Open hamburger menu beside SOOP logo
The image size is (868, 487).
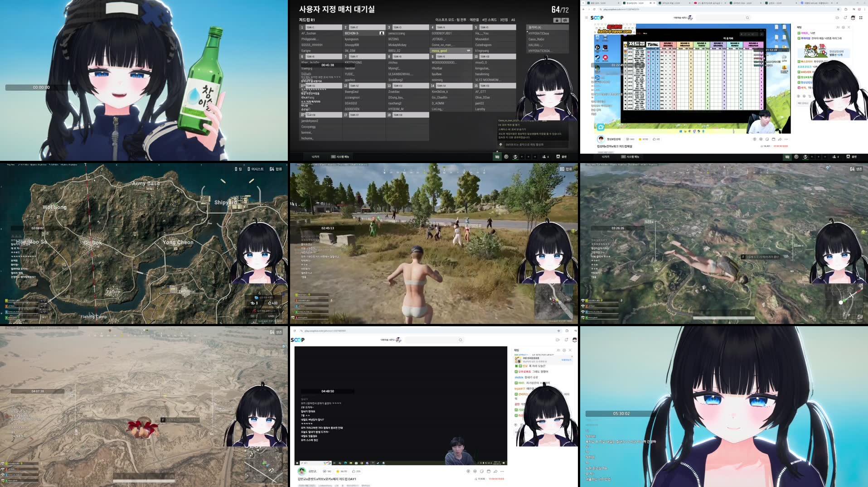586,18
